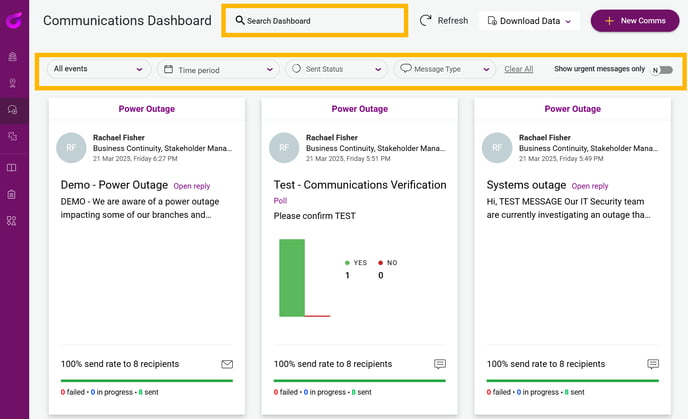Click the SMS icon on Communications Verification card
Screen dimensions: 688x419
(x=440, y=364)
